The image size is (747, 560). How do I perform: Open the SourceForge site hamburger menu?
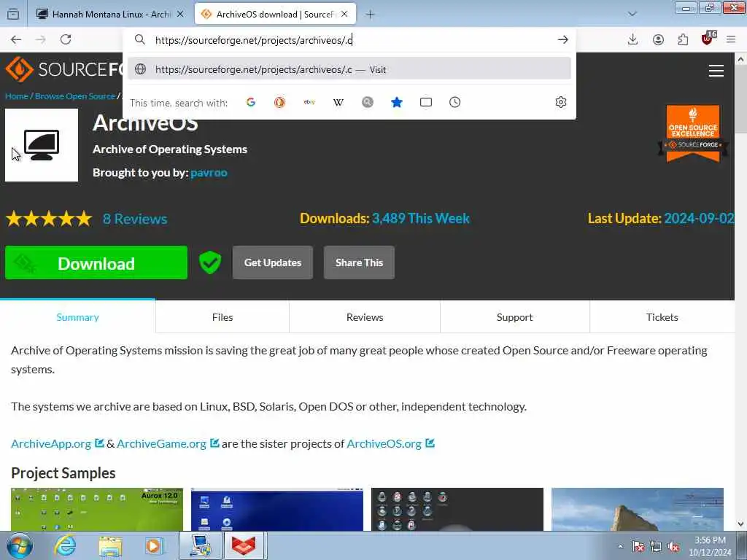[716, 71]
